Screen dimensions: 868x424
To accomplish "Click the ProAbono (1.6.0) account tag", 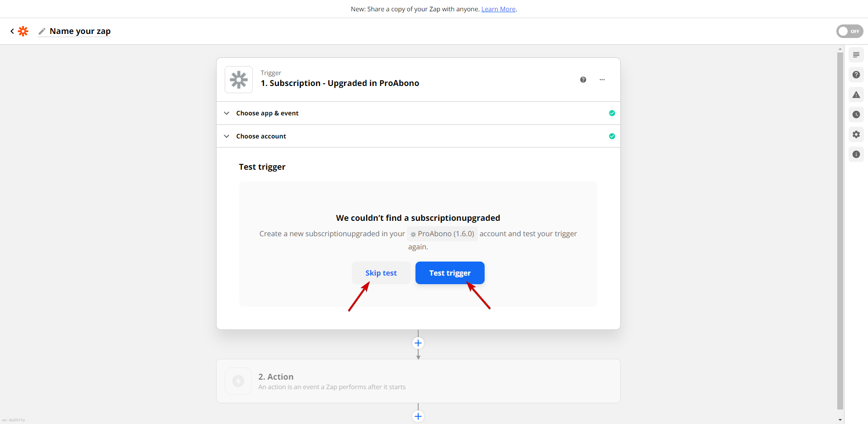I will [x=442, y=234].
